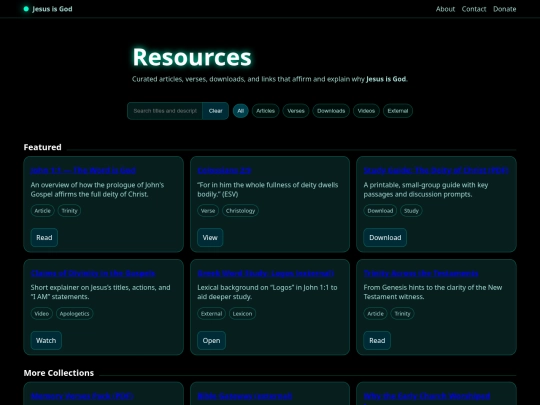
Task: Click the Christology tag
Action: coord(240,211)
